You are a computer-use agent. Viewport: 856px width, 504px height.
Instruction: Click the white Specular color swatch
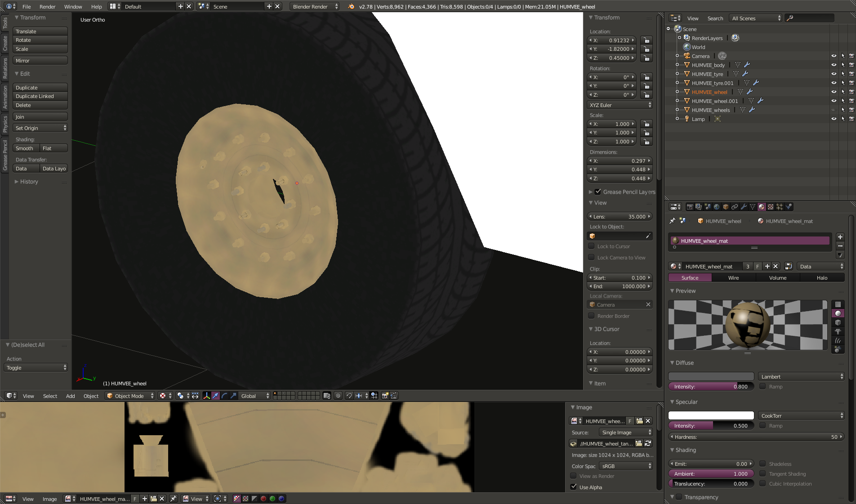711,415
